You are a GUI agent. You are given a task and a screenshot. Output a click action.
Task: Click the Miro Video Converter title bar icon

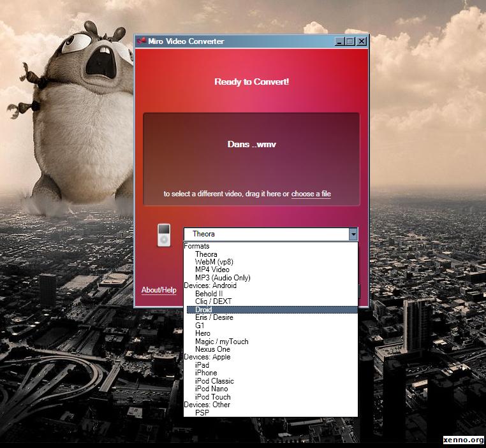coord(142,41)
